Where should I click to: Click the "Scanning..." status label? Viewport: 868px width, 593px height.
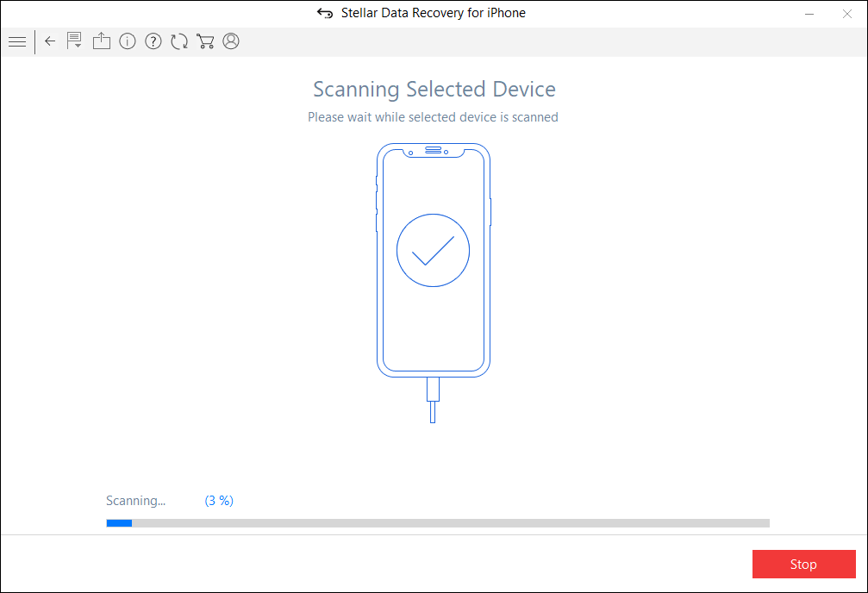[135, 501]
